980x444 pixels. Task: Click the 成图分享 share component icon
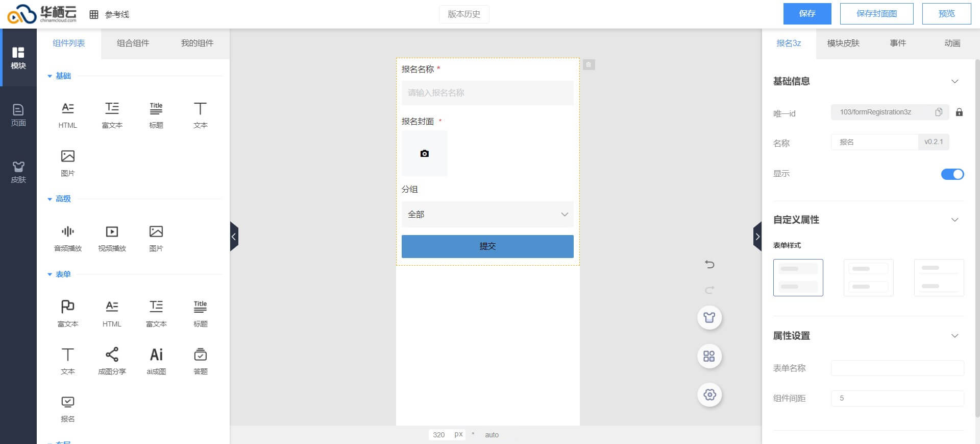[112, 355]
